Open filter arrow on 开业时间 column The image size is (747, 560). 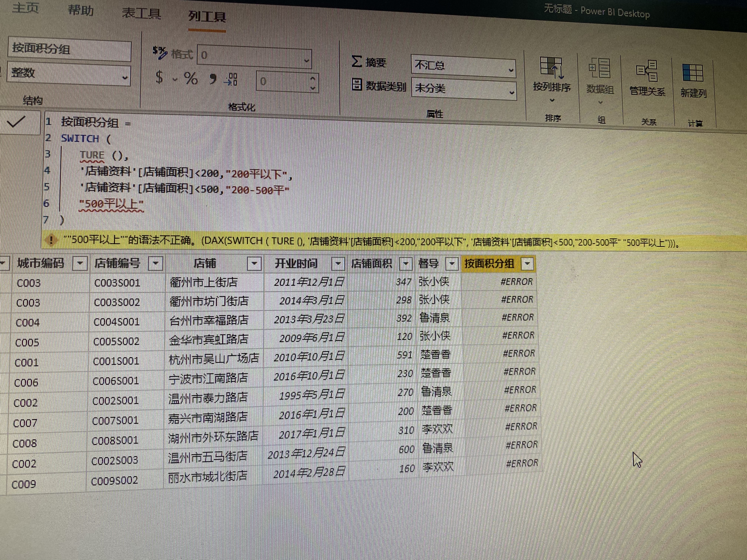click(x=338, y=264)
